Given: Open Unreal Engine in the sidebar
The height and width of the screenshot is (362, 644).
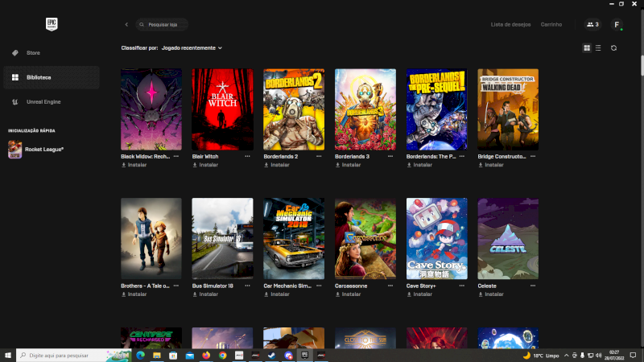Looking at the screenshot, I should point(43,102).
